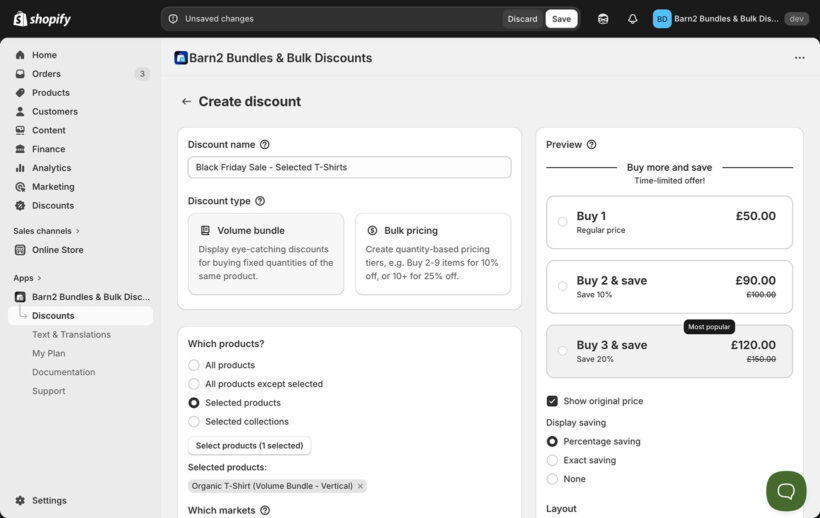Click the Home icon in sidebar
820x518 pixels.
click(x=20, y=55)
